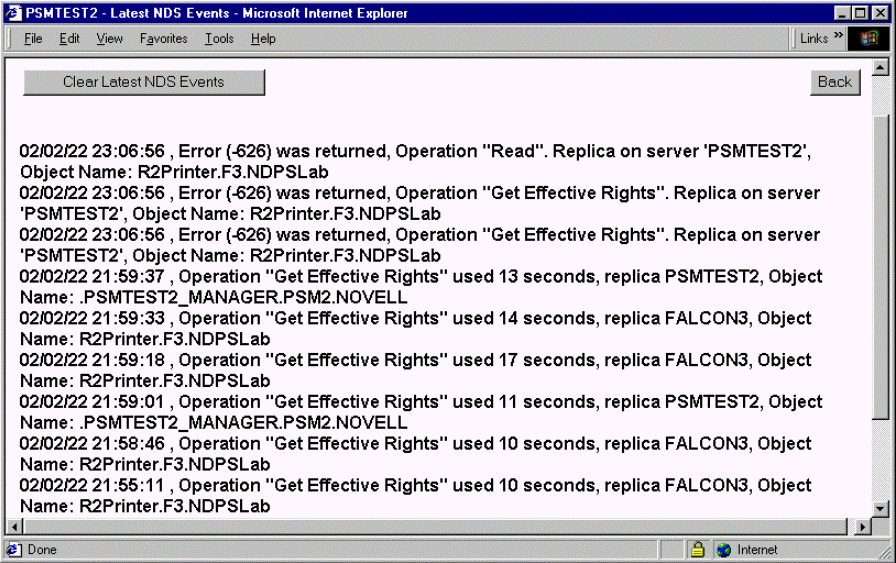Go Back using the Back button
The width and height of the screenshot is (896, 563).
pos(835,82)
